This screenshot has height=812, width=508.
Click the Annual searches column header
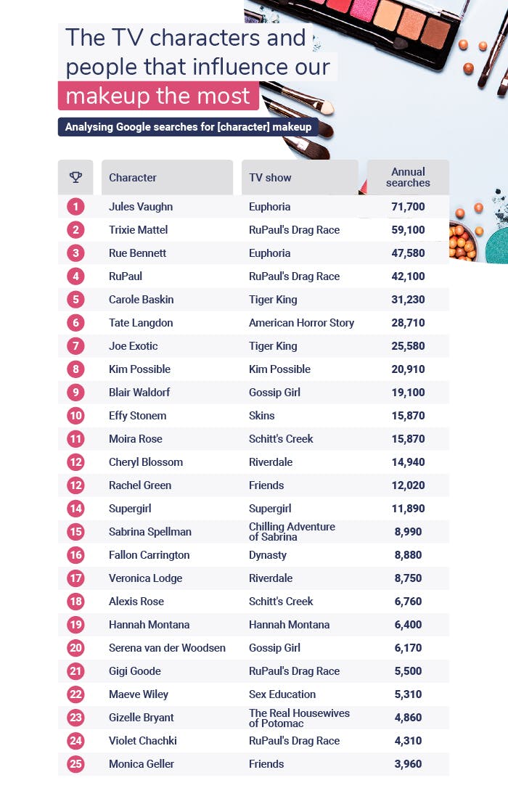(408, 177)
